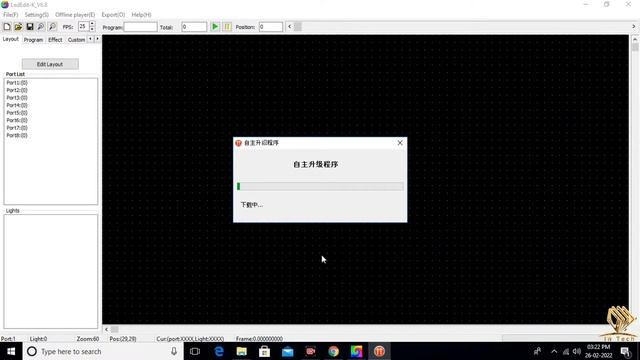Click the Total frames field
Image resolution: width=640 pixels, height=360 pixels.
pyautogui.click(x=194, y=27)
